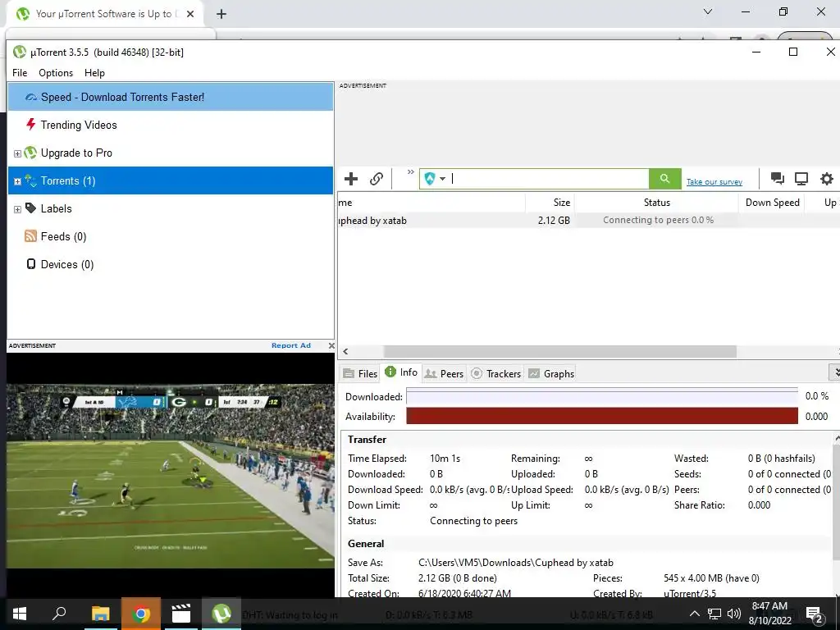
Task: Click the Time Elapsed 10m 1s value
Action: 445,459
